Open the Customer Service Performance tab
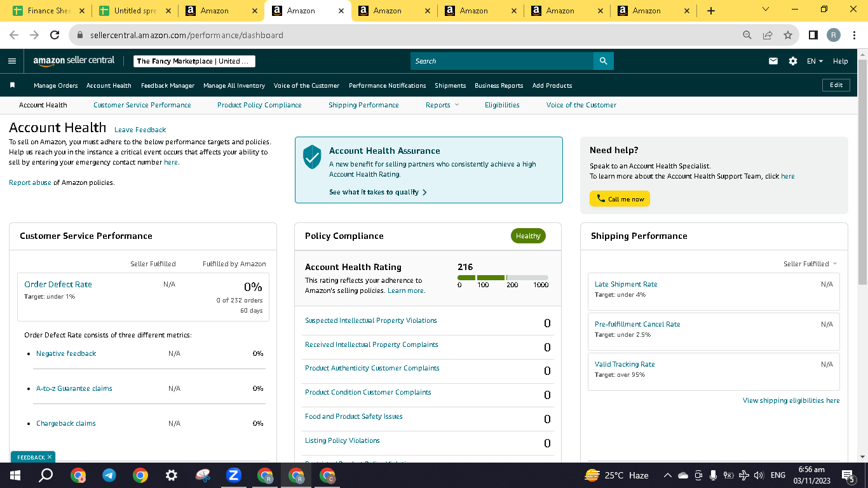 (x=142, y=105)
